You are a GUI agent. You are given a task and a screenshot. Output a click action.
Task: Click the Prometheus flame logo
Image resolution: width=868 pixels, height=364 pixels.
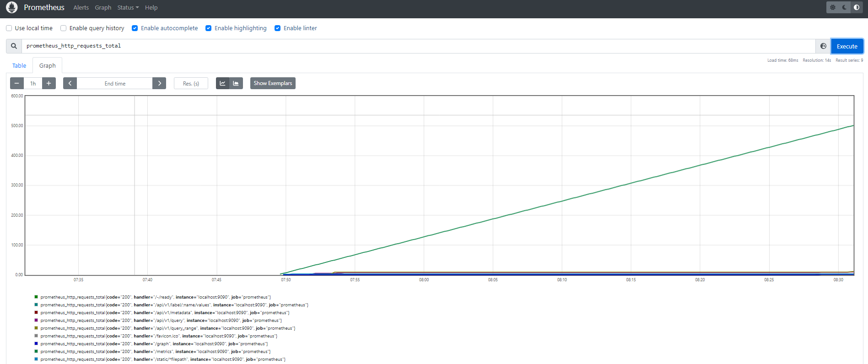[12, 7]
